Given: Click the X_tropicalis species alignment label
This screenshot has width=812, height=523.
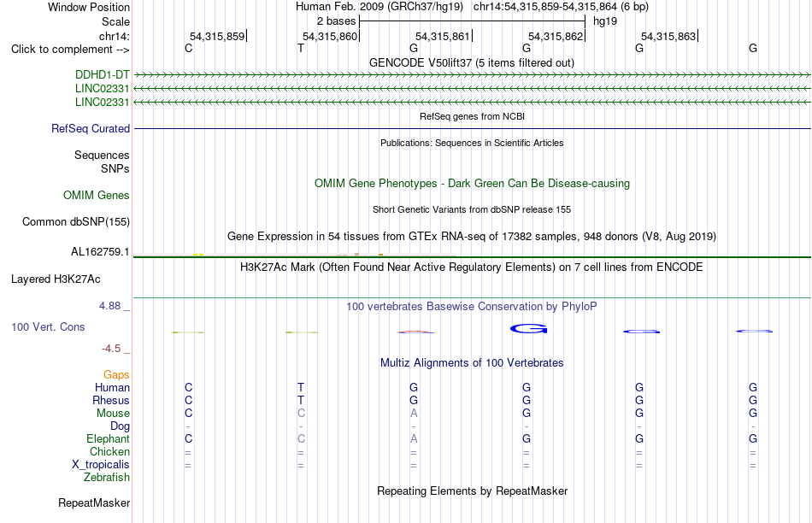Looking at the screenshot, I should click(x=101, y=465).
